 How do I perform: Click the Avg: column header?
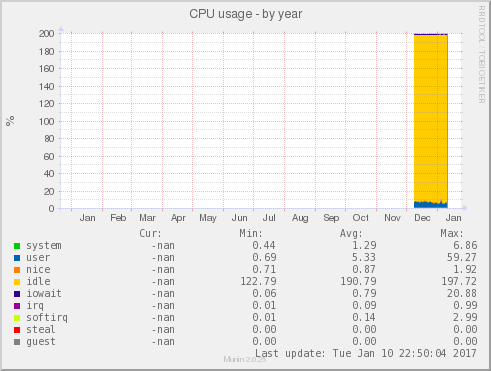(351, 233)
